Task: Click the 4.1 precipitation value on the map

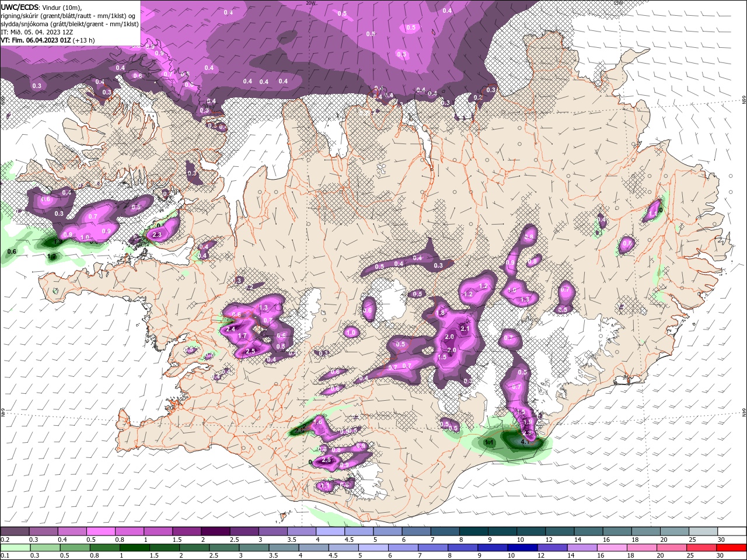Action: pyautogui.click(x=525, y=442)
